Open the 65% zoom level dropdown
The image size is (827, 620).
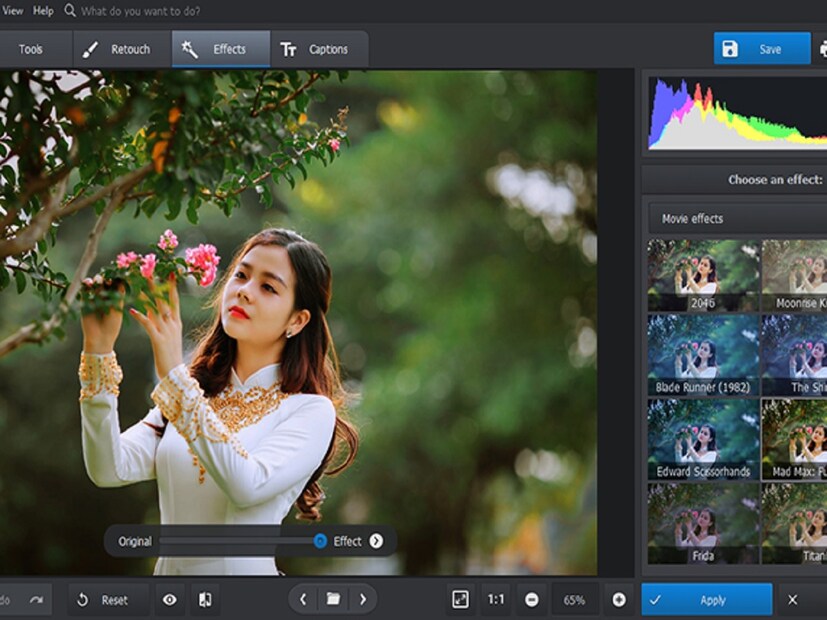[575, 600]
